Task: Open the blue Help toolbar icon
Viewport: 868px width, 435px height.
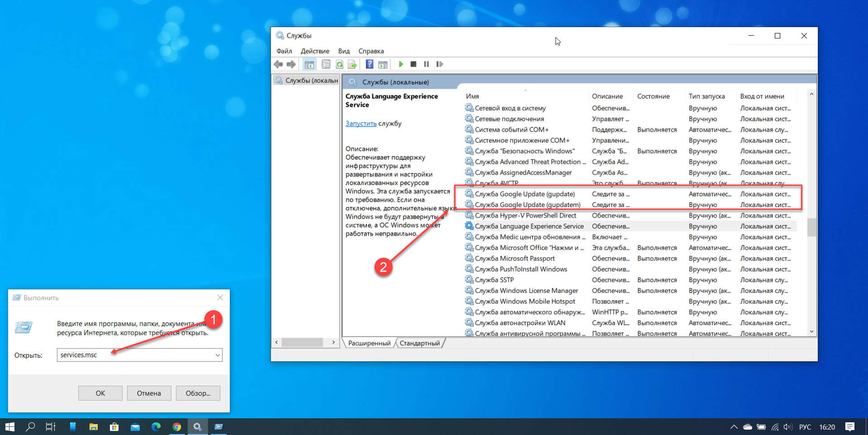Action: pyautogui.click(x=370, y=64)
